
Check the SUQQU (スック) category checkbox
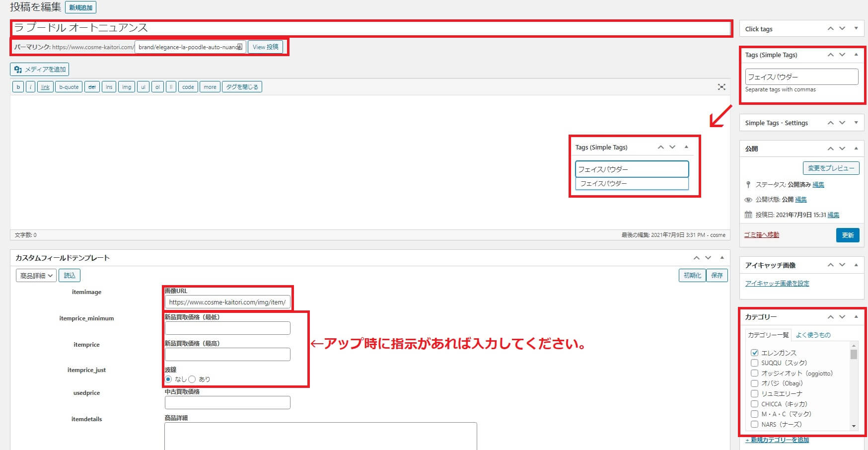754,363
